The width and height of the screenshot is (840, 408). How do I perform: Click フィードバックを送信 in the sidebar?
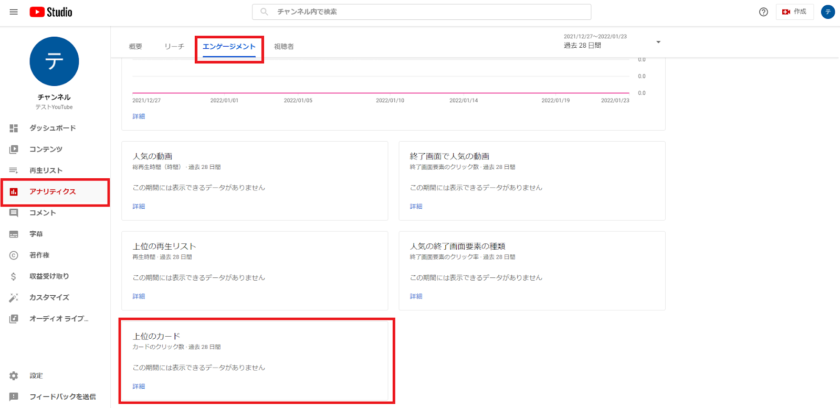click(x=62, y=397)
